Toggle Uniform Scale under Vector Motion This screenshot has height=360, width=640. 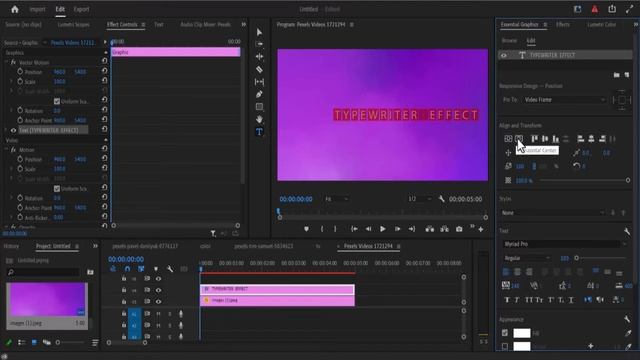click(x=57, y=101)
